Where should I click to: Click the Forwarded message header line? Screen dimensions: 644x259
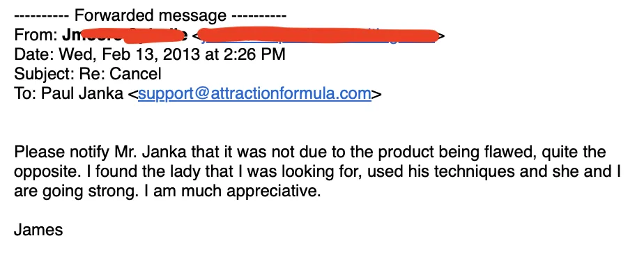(151, 15)
